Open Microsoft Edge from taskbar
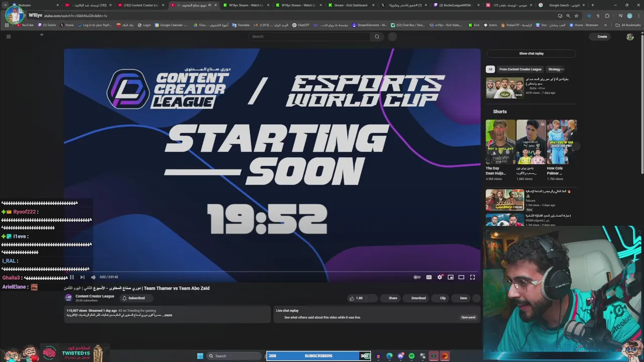Image resolution: width=644 pixels, height=362 pixels. [389, 356]
